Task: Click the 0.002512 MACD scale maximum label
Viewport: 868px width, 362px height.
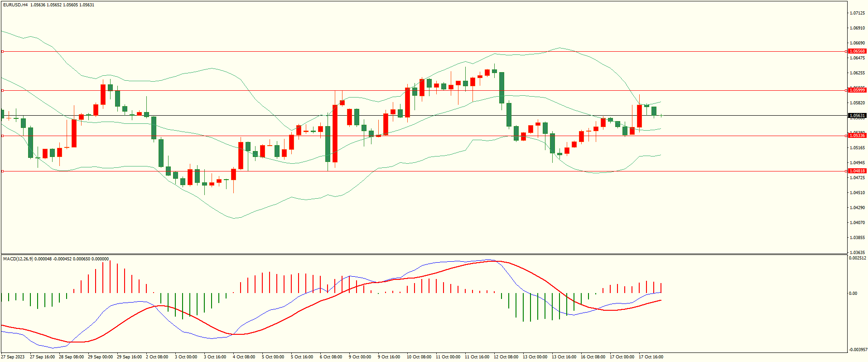Action: (x=857, y=258)
